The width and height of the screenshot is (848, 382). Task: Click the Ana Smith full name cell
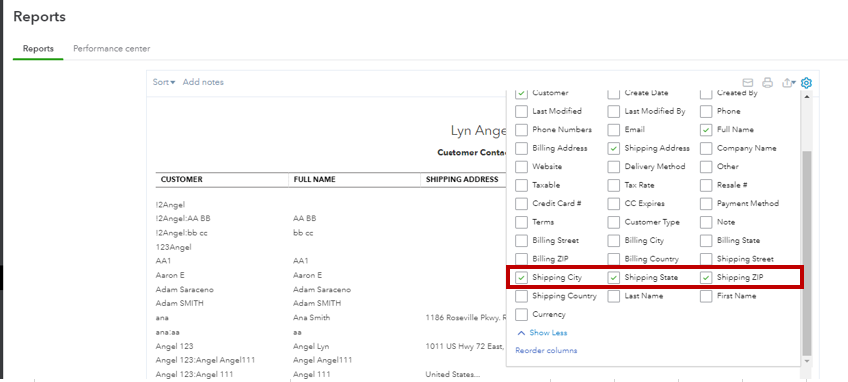pos(312,318)
